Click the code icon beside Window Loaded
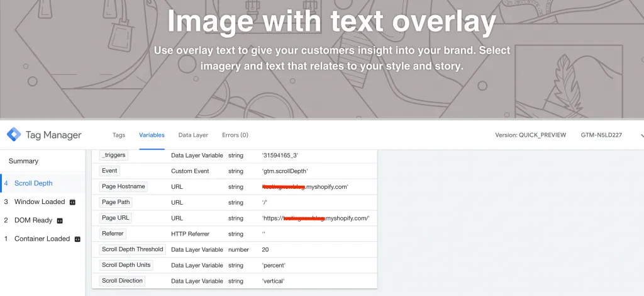Image resolution: width=644 pixels, height=296 pixels. (73, 202)
